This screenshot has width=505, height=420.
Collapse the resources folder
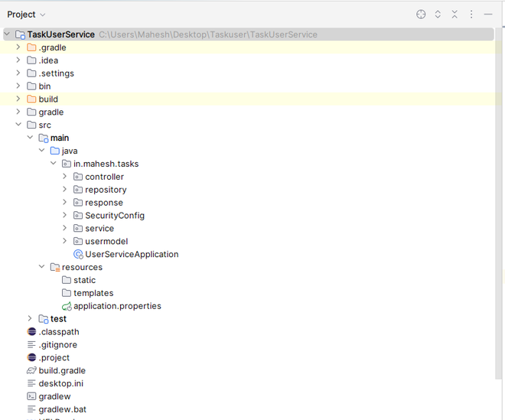coord(42,267)
